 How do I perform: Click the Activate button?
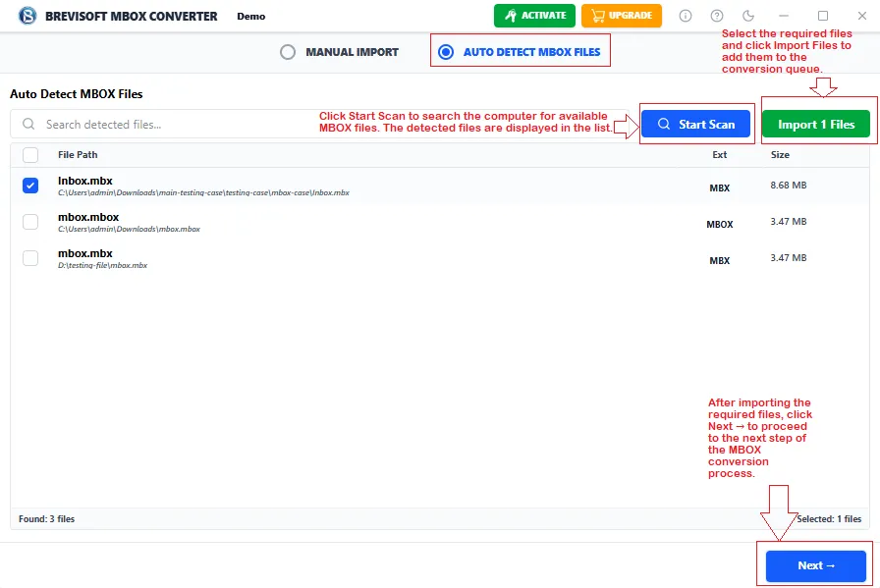click(534, 16)
